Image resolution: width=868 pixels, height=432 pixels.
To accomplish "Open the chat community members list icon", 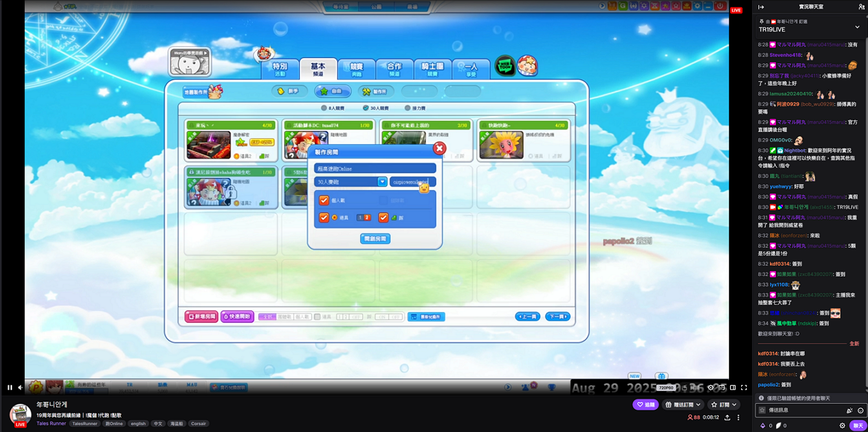I will tap(861, 7).
